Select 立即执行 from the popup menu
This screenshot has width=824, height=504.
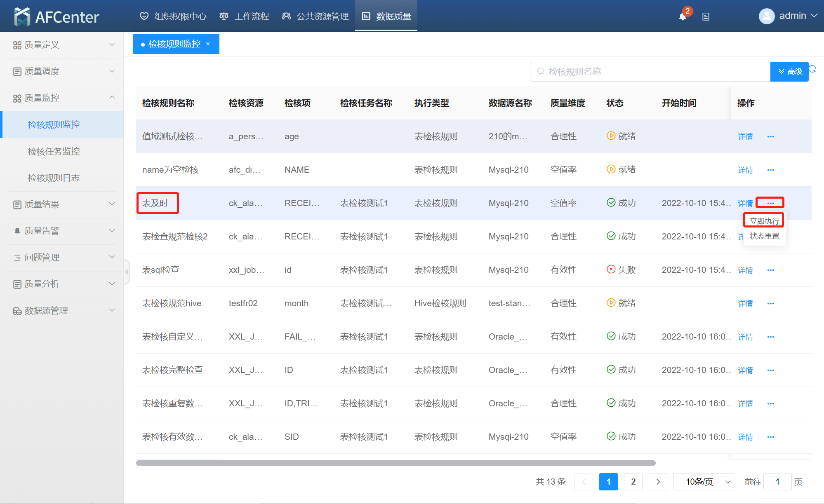click(764, 221)
